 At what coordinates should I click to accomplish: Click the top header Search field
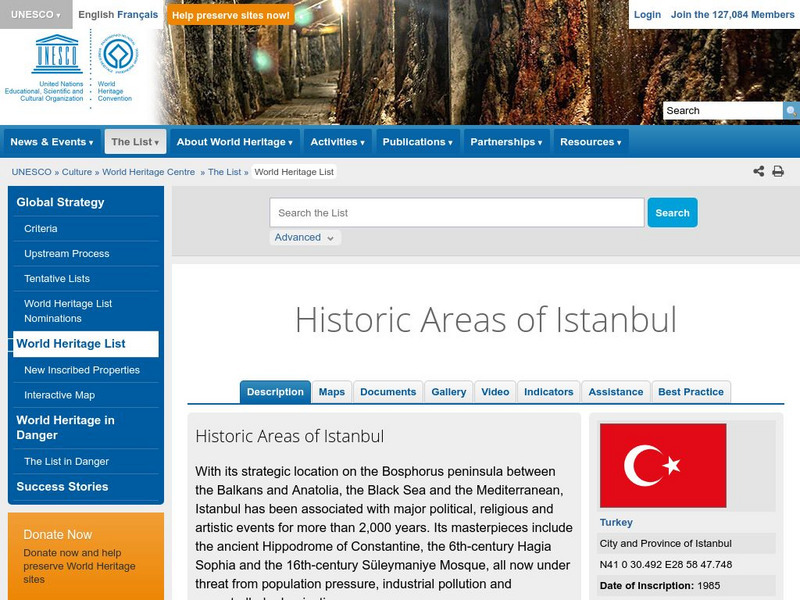pos(723,111)
